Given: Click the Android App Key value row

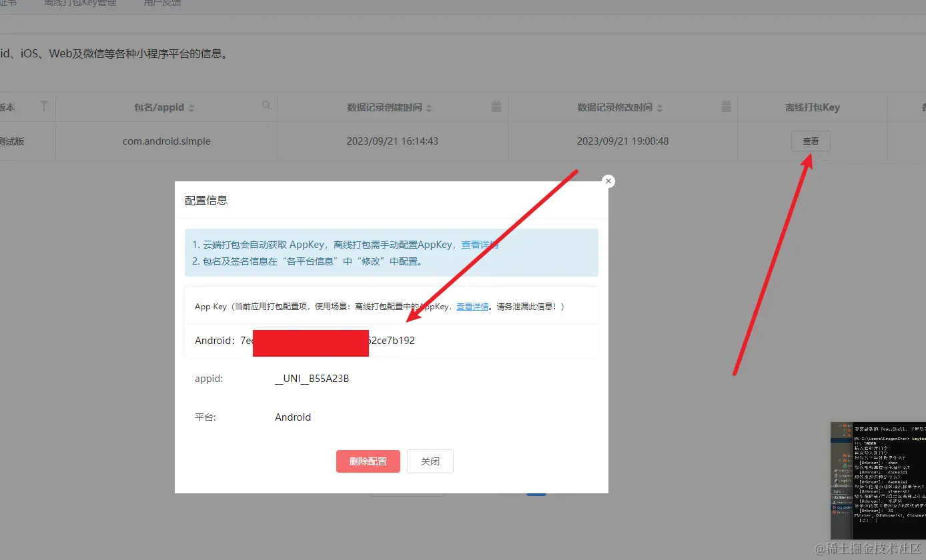Looking at the screenshot, I should [392, 341].
